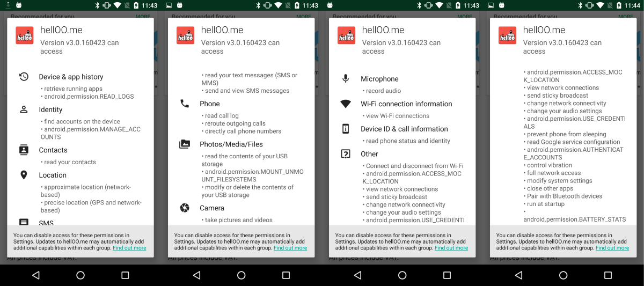The height and width of the screenshot is (286, 644).
Task: Tap the Photos/Media/Files picture icon
Action: coord(185,144)
